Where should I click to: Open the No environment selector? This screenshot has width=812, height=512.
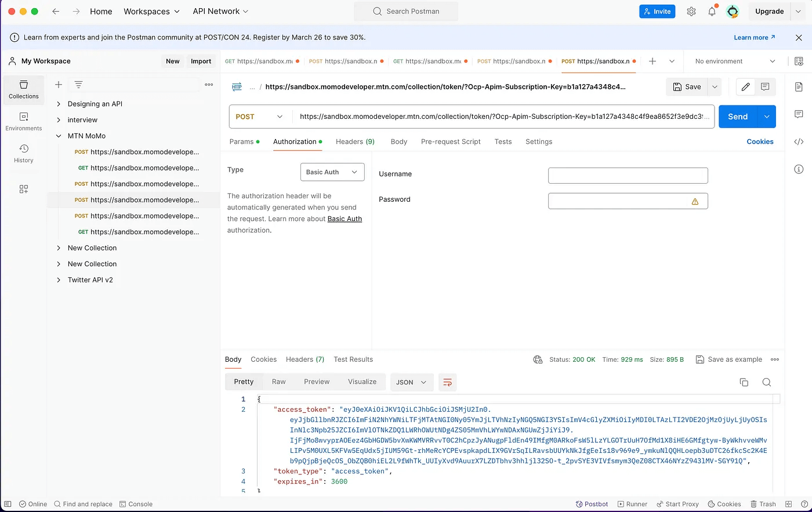coord(734,61)
